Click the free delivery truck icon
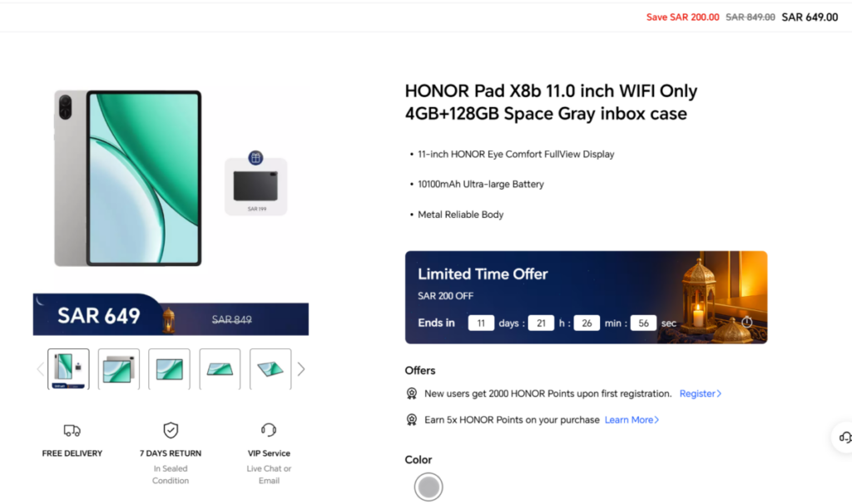This screenshot has height=504, width=852. coord(72,431)
